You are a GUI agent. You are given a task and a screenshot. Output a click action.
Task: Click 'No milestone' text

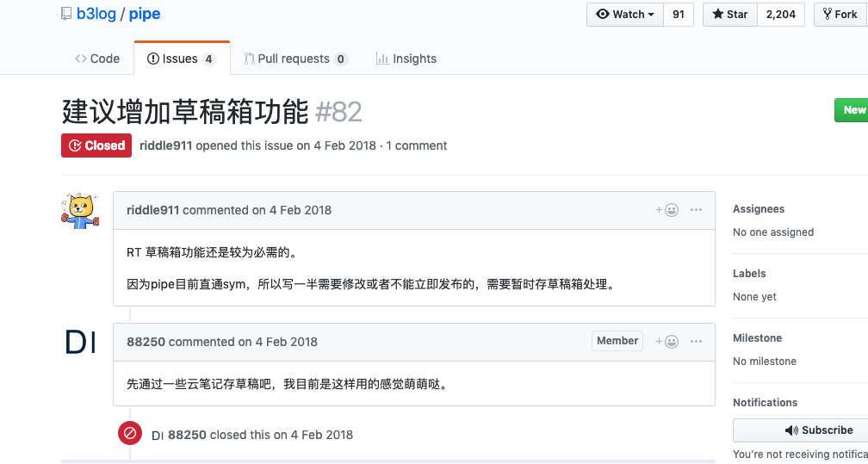click(765, 361)
